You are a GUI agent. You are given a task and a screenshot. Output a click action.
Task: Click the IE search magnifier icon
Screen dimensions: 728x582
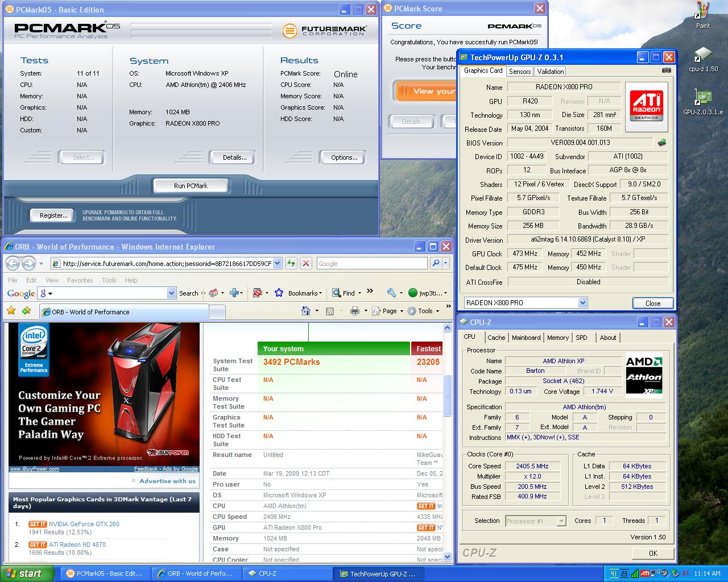tap(436, 263)
